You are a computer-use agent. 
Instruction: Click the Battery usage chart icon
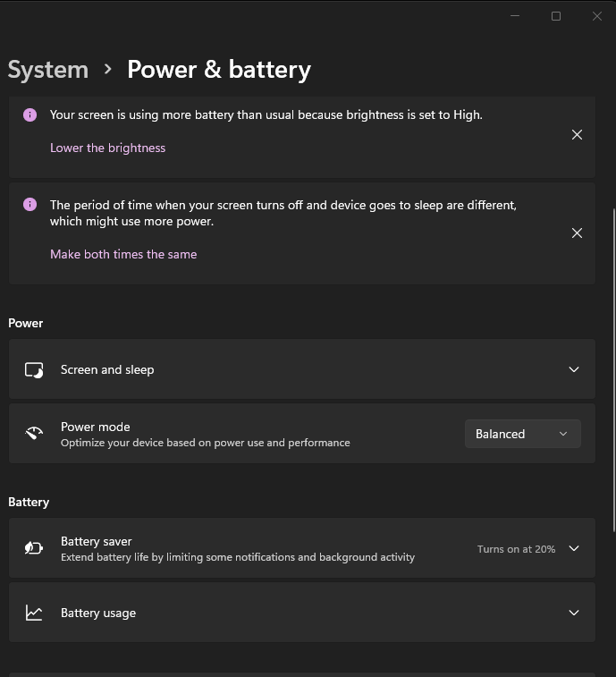coord(34,613)
